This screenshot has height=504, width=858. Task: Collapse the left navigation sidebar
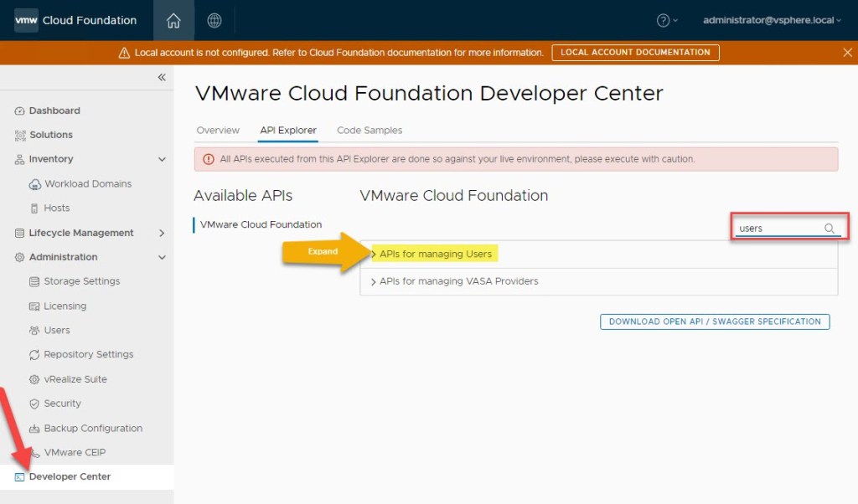click(x=162, y=77)
